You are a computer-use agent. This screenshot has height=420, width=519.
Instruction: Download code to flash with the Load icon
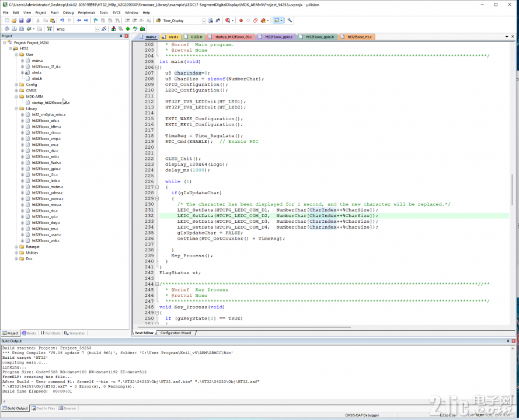tap(49, 29)
